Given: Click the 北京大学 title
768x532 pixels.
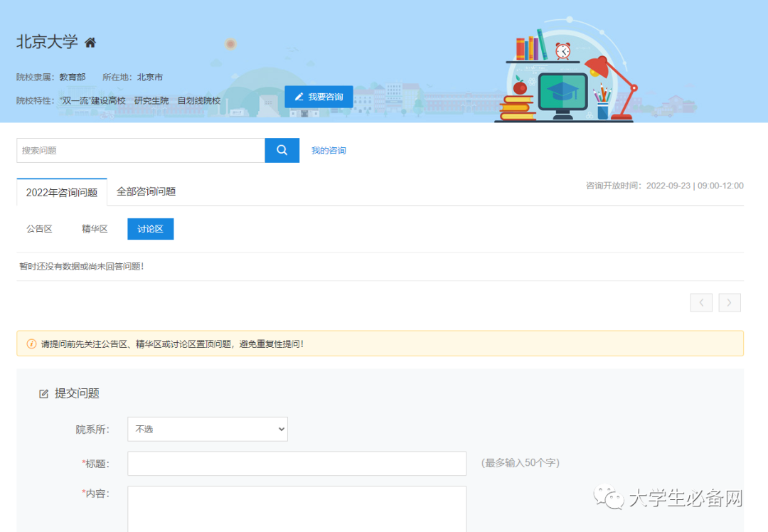Looking at the screenshot, I should [x=47, y=42].
